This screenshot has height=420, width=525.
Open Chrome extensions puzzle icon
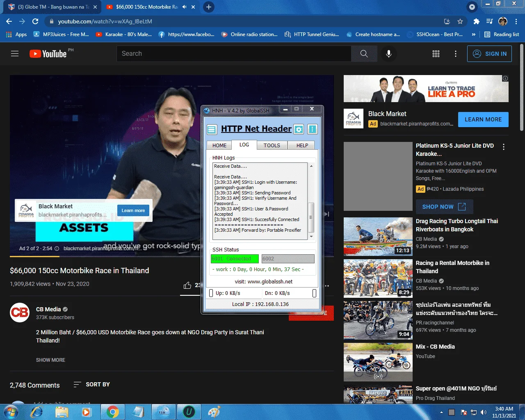(476, 21)
